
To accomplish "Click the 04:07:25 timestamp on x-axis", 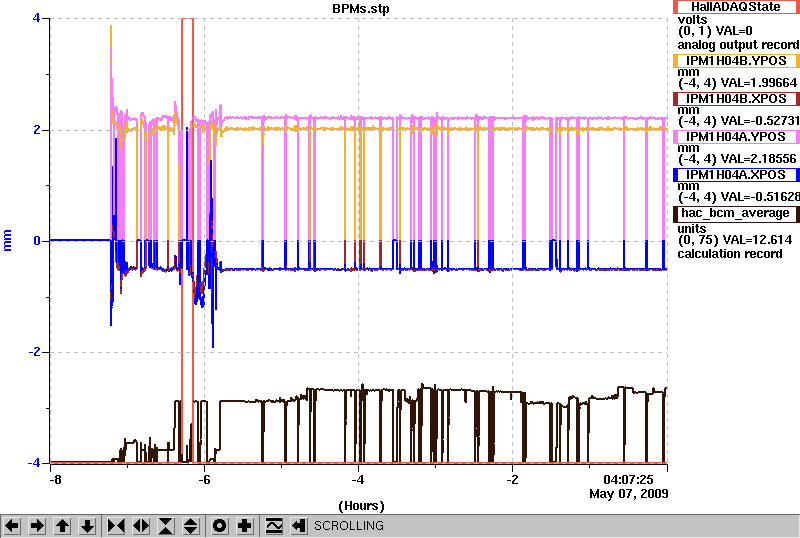I will click(x=628, y=480).
